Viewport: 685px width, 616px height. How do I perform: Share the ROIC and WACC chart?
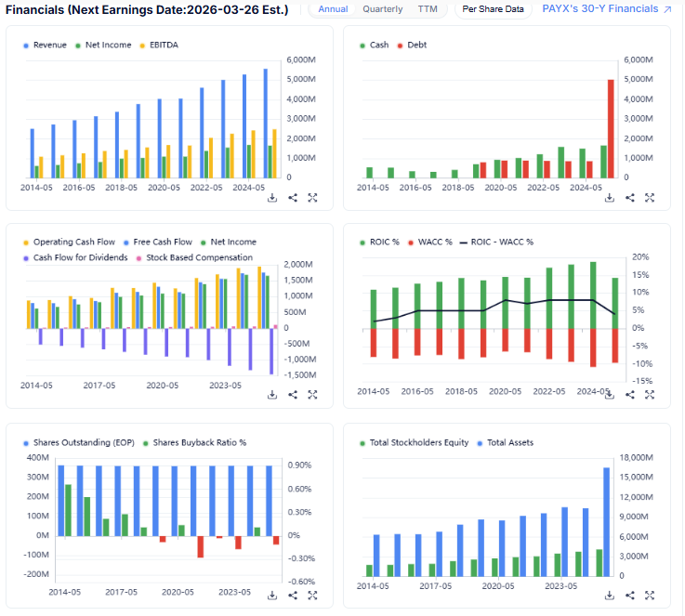pos(630,394)
